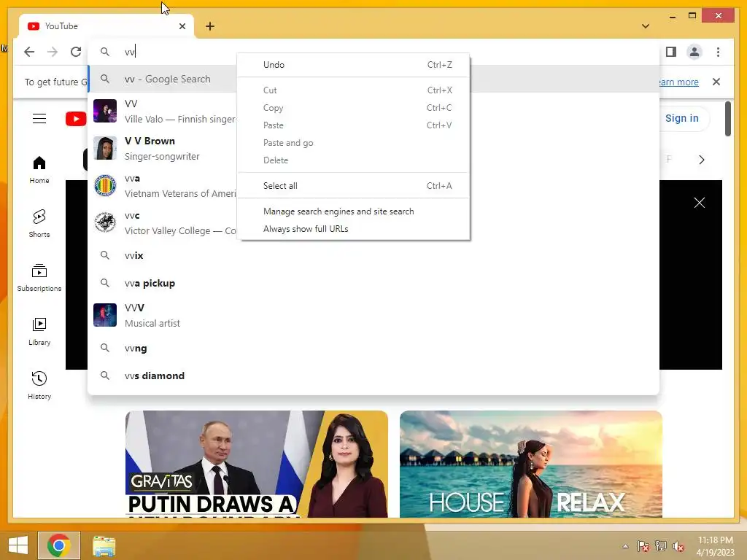Open 'Manage search engines and site search'
Viewport: 747px width, 560px height.
[354, 211]
